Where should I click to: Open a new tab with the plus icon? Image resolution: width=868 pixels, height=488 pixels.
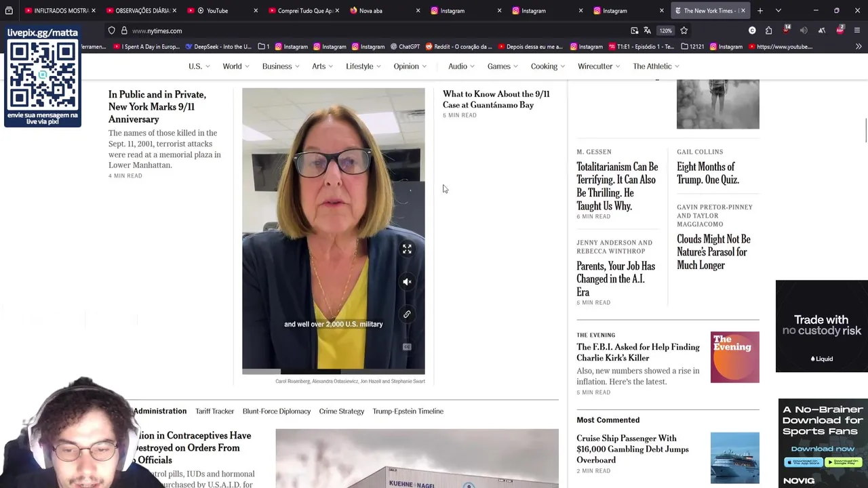[760, 11]
